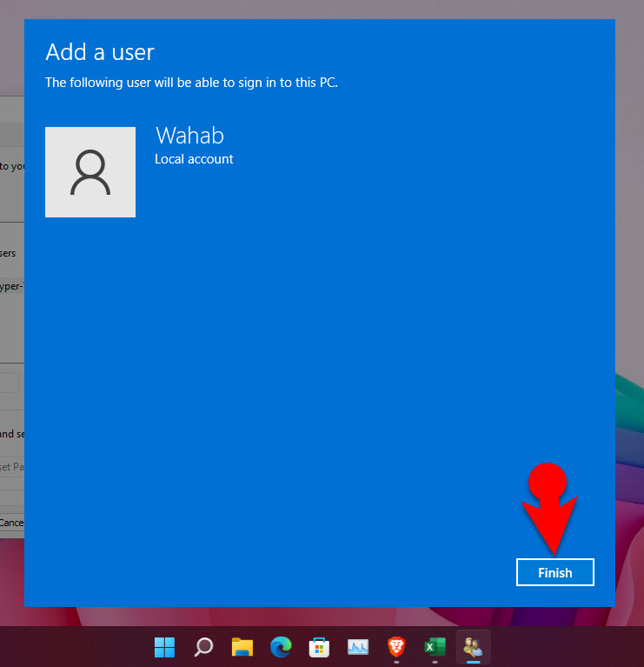Select the Wahab user avatar picture
The image size is (644, 667).
pyautogui.click(x=90, y=172)
